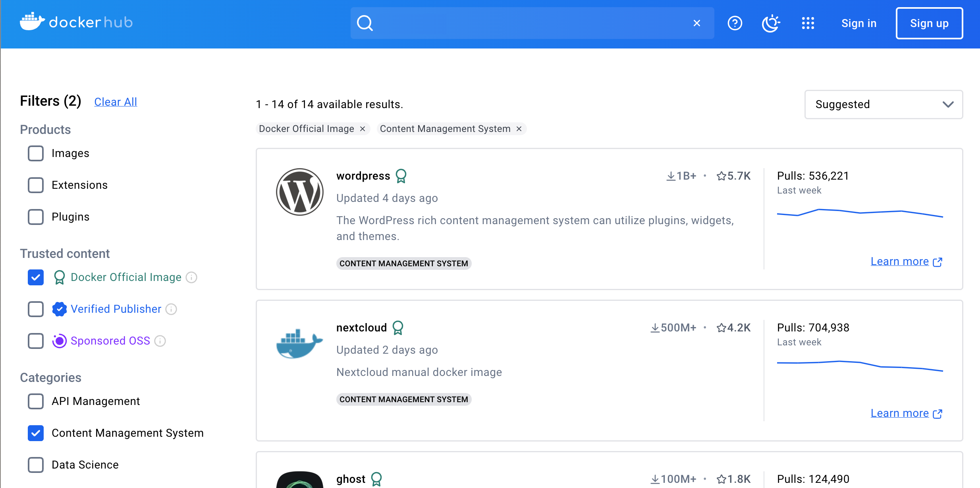Click info icon next to Verified Publisher

(x=171, y=309)
